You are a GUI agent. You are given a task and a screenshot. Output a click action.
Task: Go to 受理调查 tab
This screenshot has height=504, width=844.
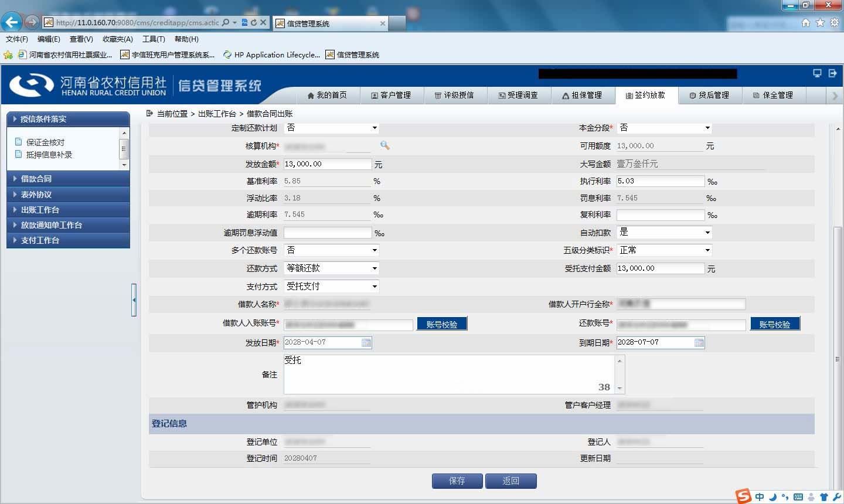[518, 95]
